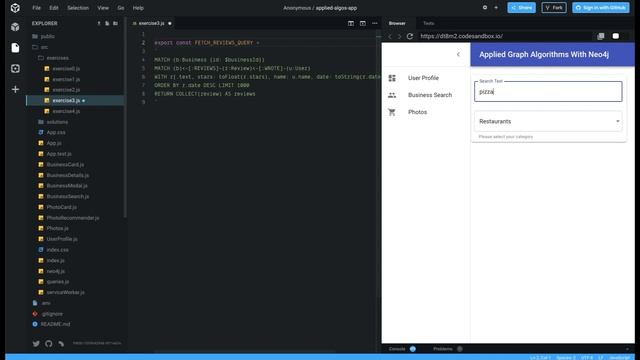Open the Help menu

[138, 8]
